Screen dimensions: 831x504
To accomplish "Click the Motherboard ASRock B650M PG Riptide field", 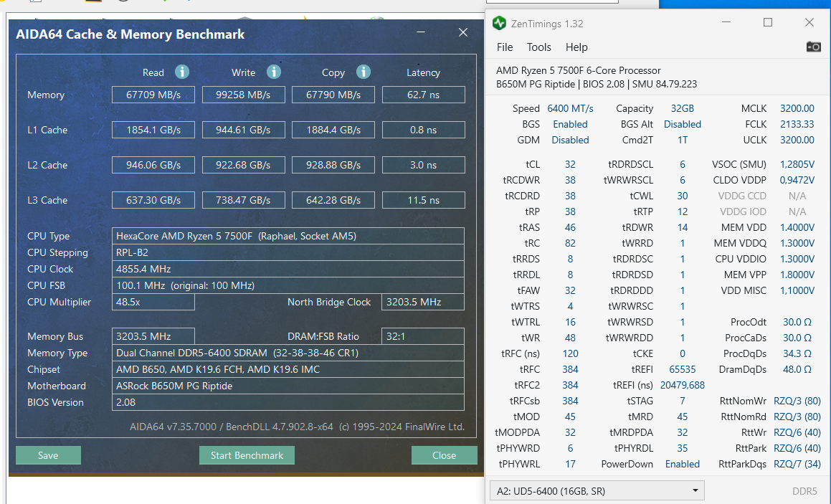I will pos(288,386).
